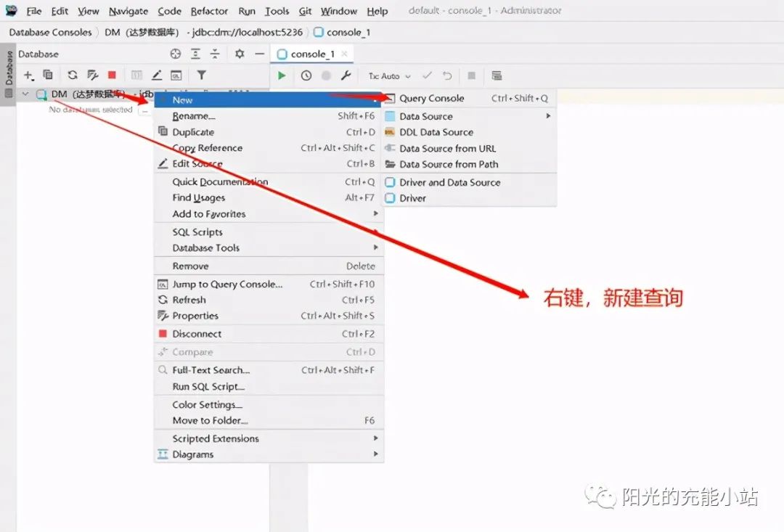Choose Driver and Data Source

pos(470,182)
